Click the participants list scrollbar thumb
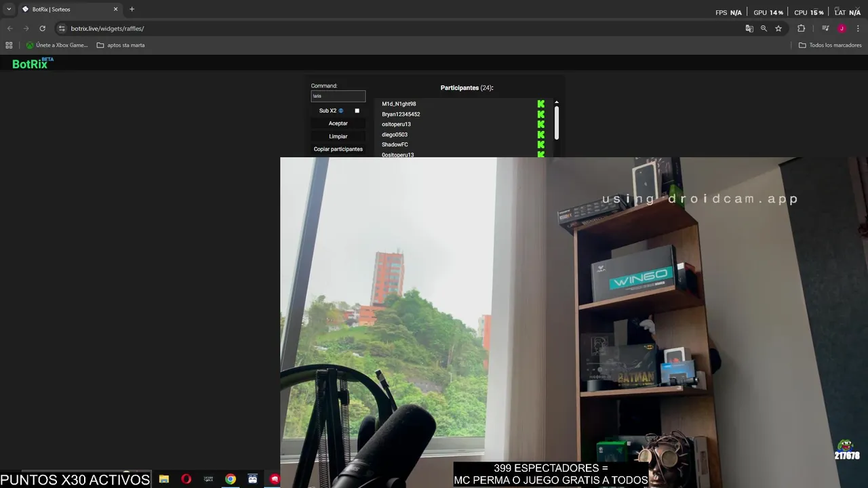 coord(557,123)
